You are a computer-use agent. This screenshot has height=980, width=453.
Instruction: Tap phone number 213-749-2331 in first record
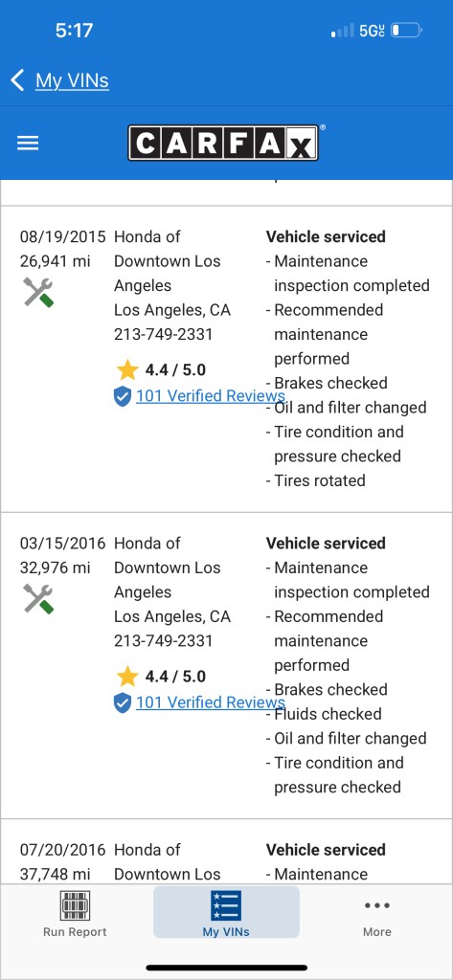164,334
